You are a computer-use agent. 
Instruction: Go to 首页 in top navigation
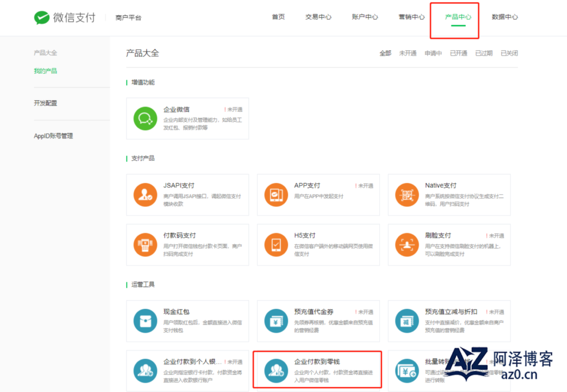[278, 17]
